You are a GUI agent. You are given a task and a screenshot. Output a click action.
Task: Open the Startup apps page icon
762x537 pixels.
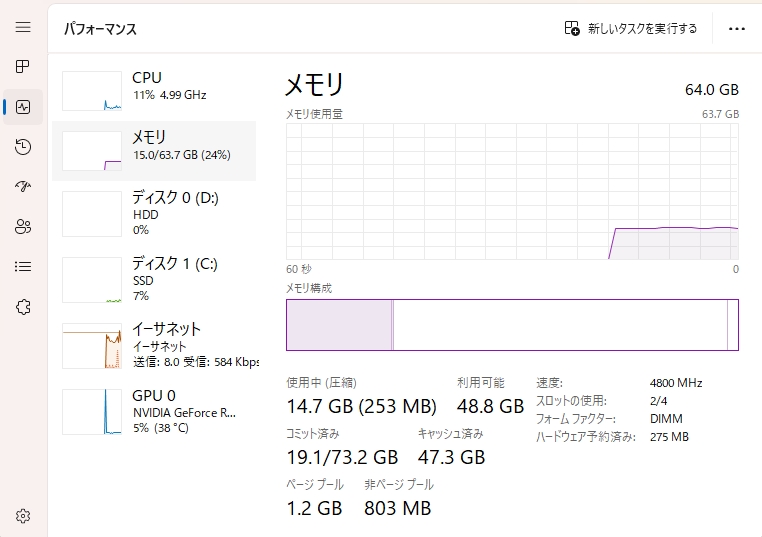pos(23,187)
